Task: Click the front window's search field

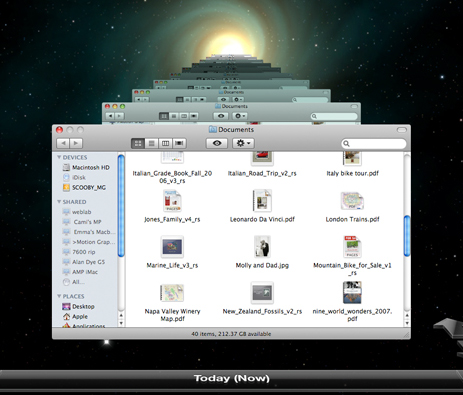Action: 374,144
